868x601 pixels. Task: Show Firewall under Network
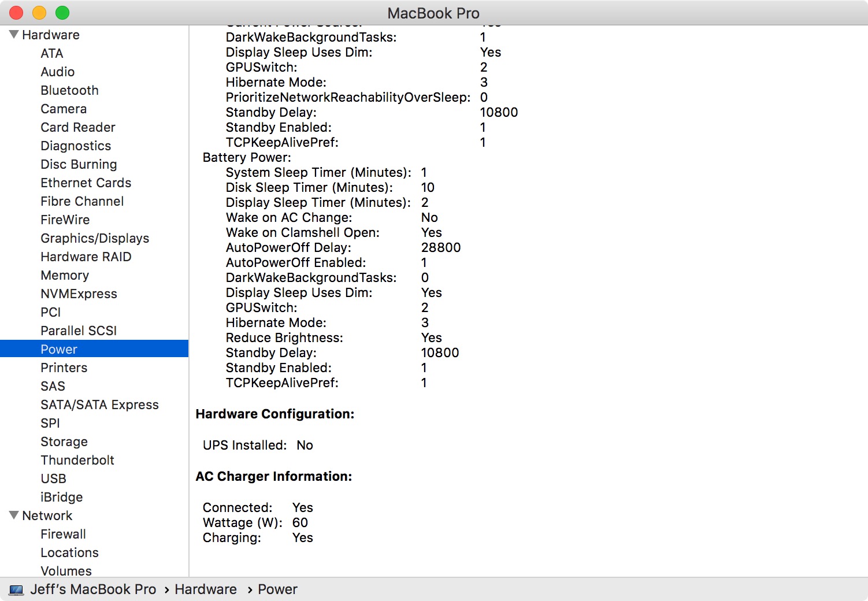point(63,534)
